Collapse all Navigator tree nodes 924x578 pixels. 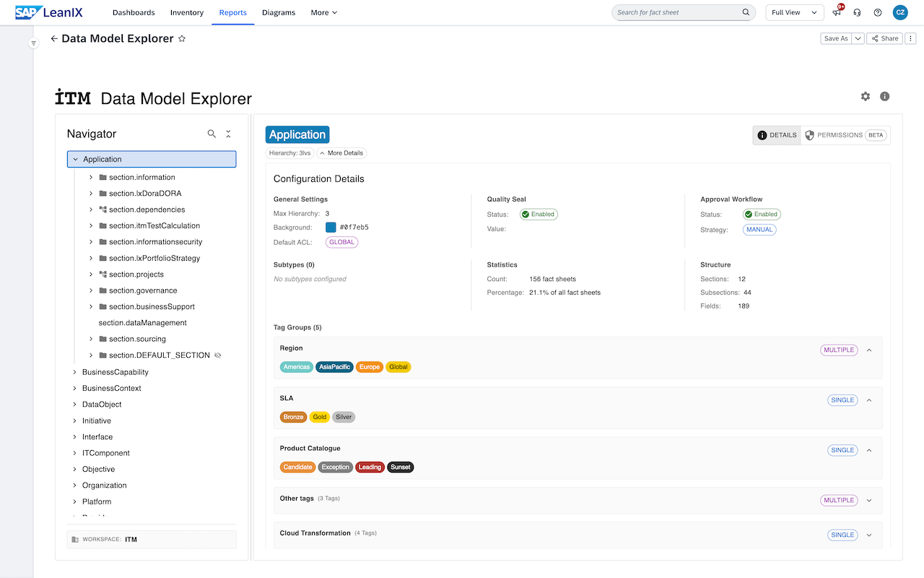(228, 134)
